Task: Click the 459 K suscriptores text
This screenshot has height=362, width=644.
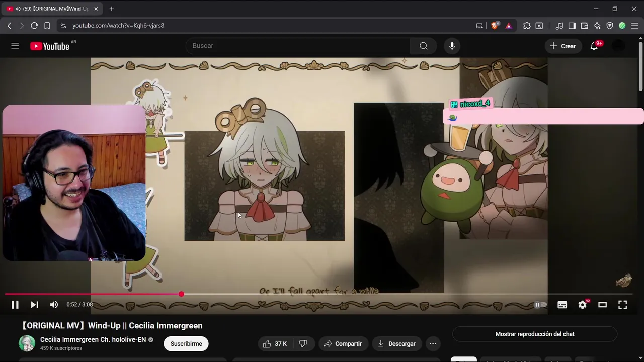Action: click(x=61, y=348)
